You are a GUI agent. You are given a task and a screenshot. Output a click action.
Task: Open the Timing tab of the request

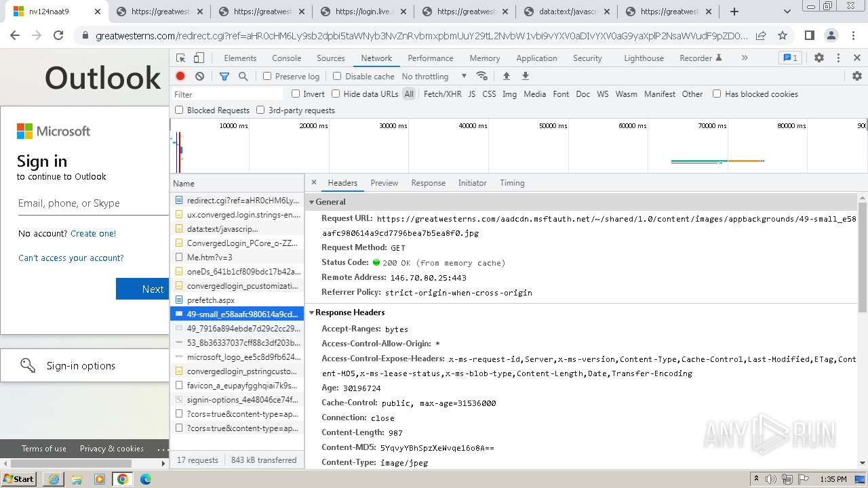pos(512,183)
